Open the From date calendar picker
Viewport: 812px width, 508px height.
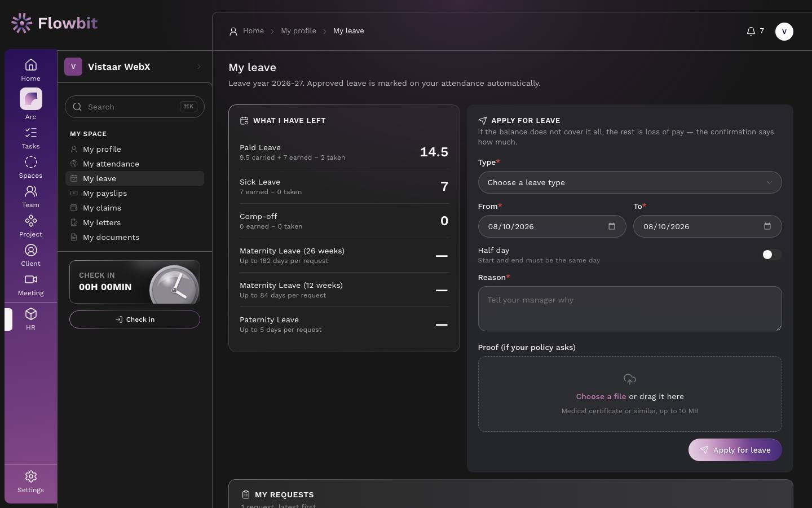612,226
